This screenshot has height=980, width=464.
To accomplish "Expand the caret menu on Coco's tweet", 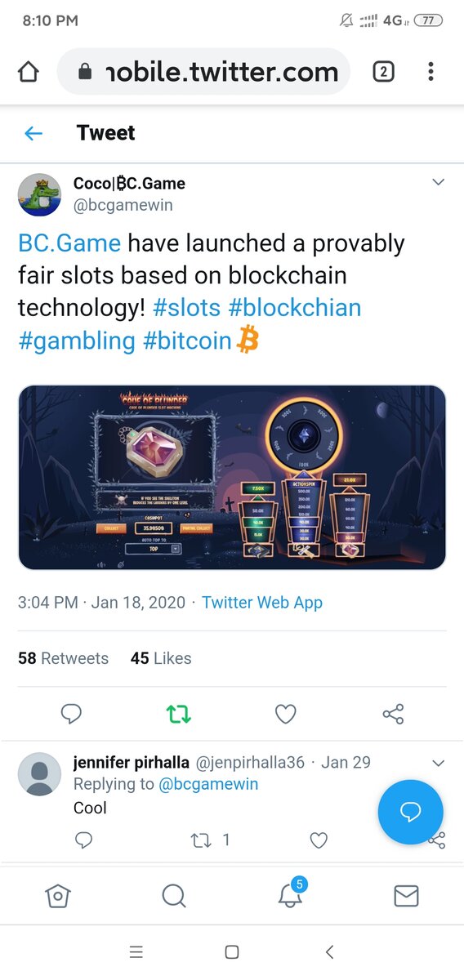I will [438, 181].
